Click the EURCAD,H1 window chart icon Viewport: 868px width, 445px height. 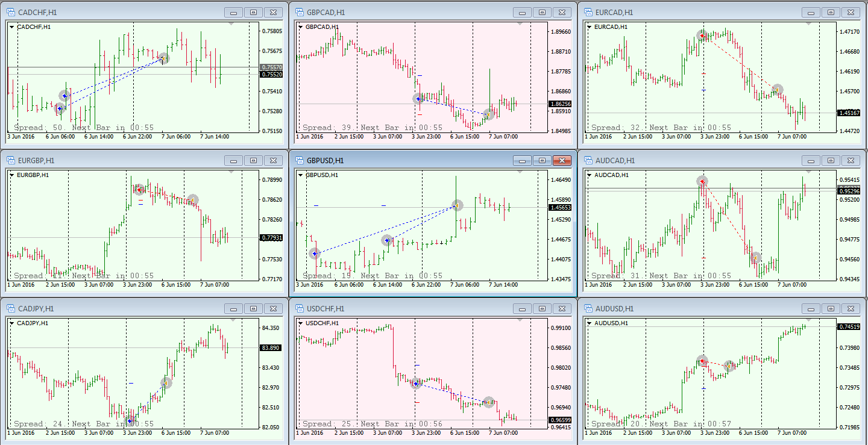(x=589, y=12)
